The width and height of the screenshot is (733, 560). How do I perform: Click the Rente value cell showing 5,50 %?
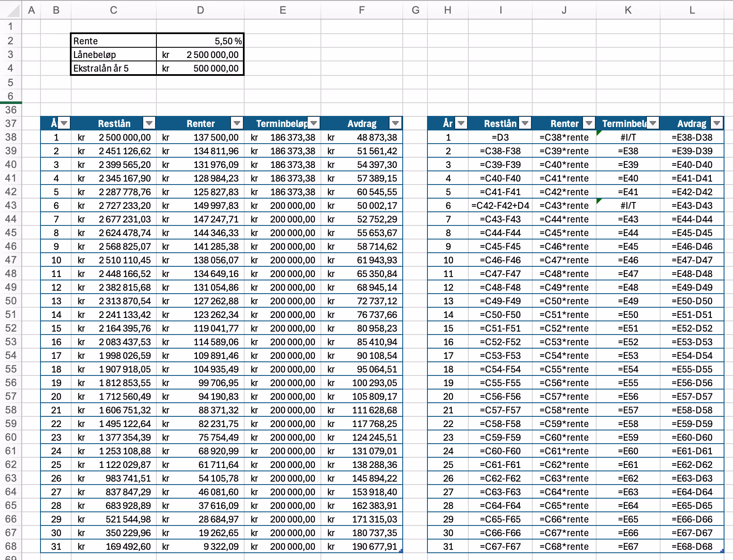[x=200, y=41]
